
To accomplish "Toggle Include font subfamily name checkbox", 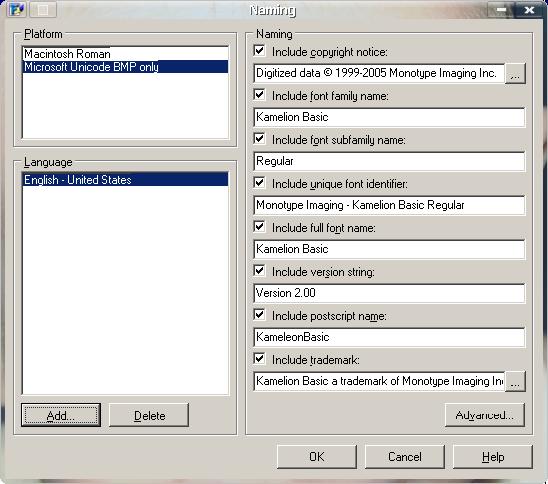I will point(259,139).
